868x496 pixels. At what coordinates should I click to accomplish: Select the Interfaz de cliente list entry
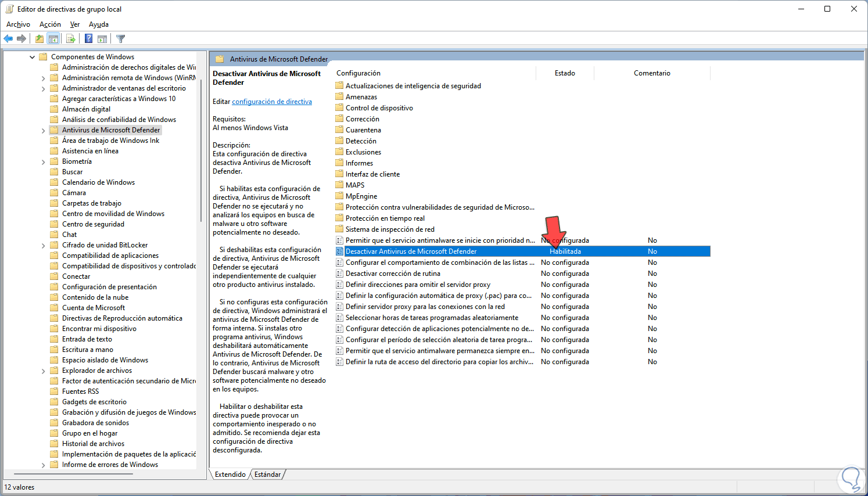coord(372,174)
